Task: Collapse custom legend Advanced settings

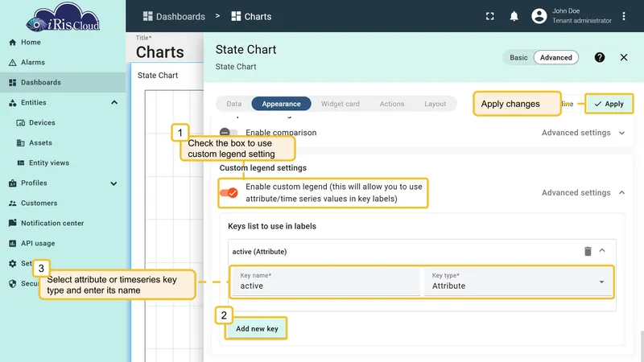Action: point(583,192)
